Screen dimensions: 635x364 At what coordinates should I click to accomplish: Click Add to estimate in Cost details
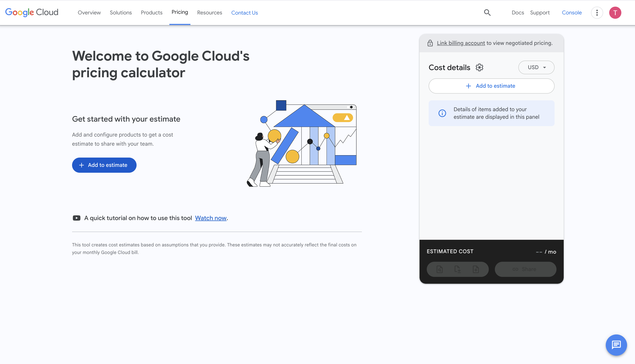pos(491,86)
